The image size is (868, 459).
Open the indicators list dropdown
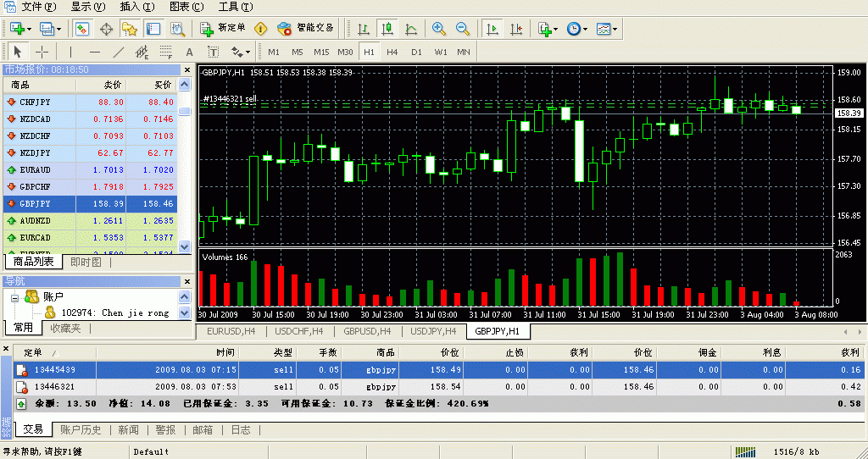point(548,29)
